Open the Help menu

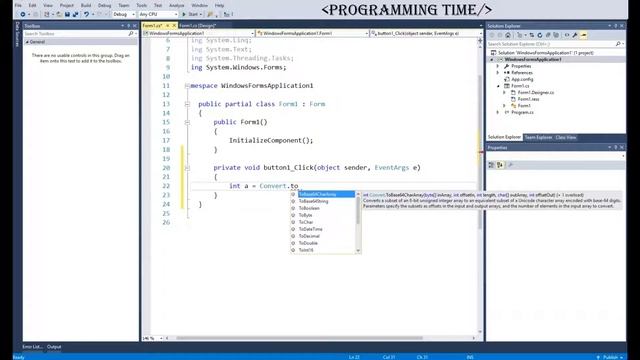[220, 5]
